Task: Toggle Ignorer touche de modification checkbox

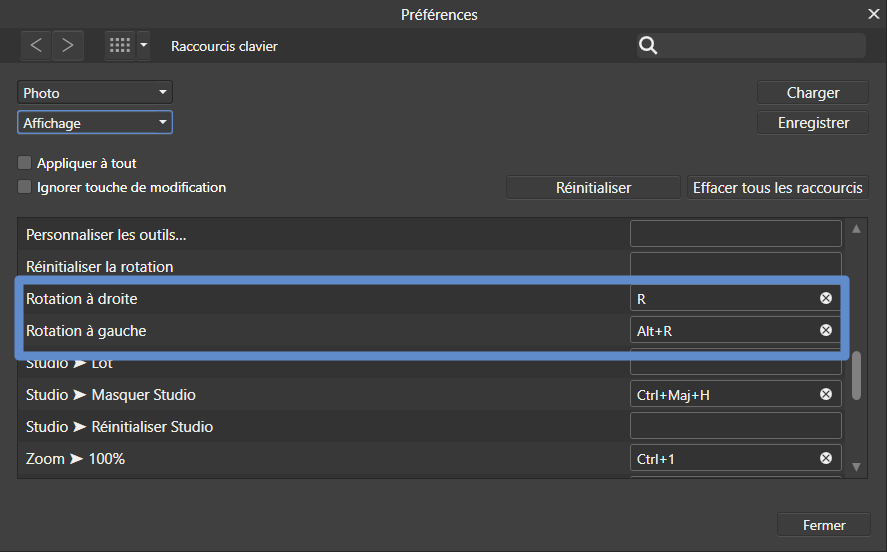Action: (x=25, y=187)
